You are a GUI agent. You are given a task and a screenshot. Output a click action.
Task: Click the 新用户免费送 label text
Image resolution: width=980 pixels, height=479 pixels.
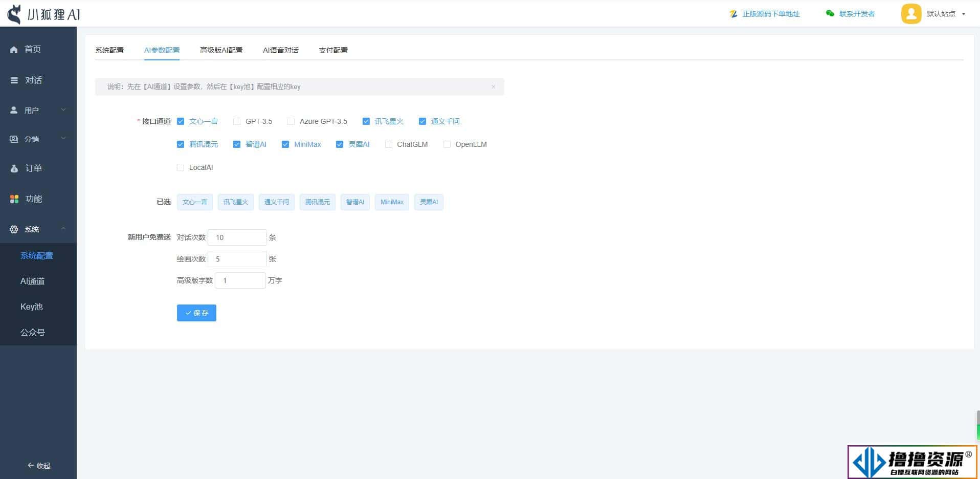(149, 237)
